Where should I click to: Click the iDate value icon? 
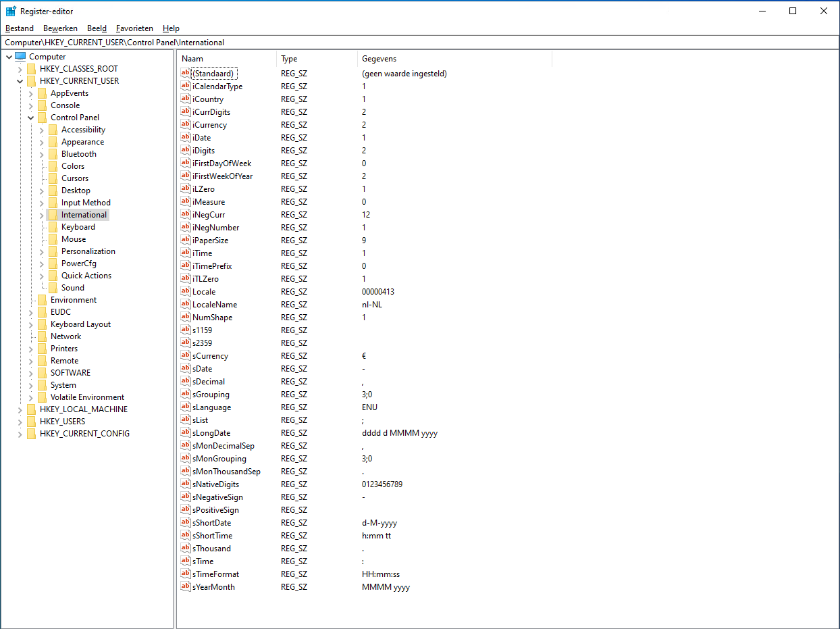(186, 137)
